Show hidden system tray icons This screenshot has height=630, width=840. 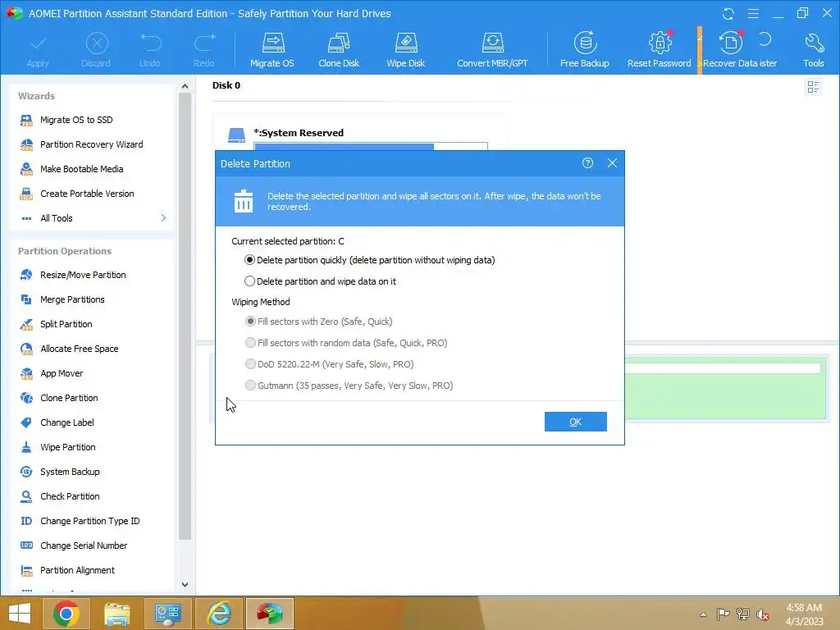point(703,614)
